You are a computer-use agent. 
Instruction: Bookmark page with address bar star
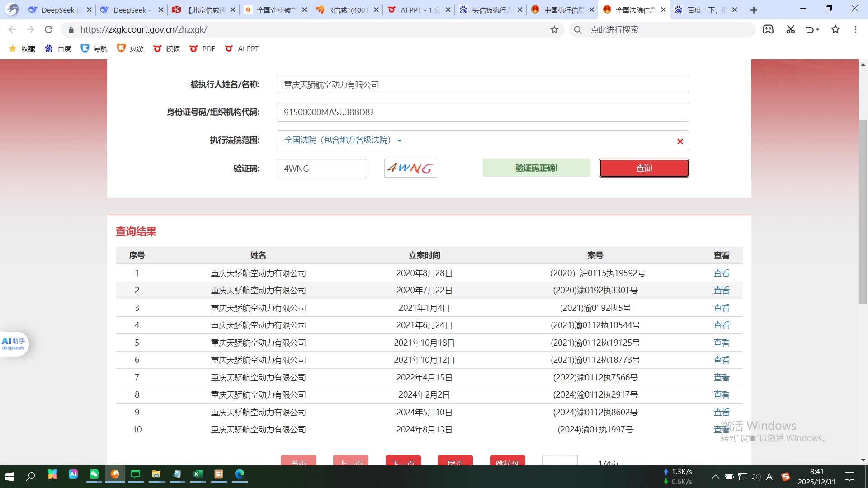(554, 30)
